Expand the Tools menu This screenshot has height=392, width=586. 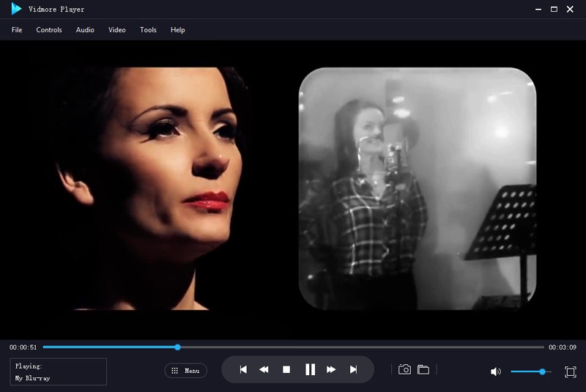(148, 30)
